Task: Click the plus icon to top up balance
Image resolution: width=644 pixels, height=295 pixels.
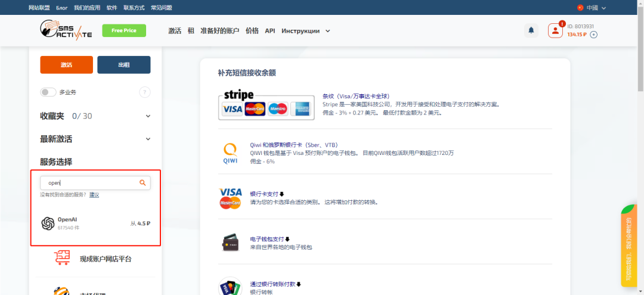Action: point(593,35)
